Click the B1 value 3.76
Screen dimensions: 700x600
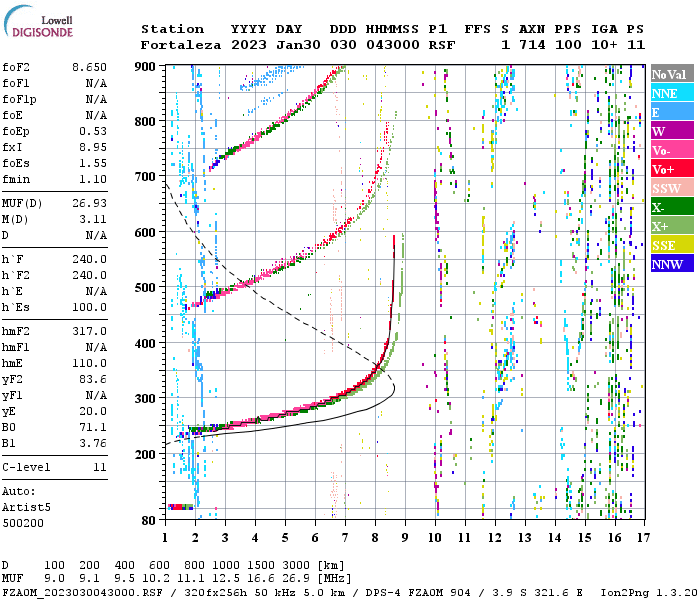[93, 443]
